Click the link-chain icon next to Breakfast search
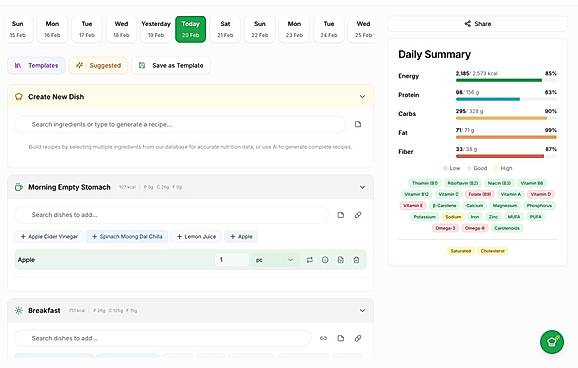This screenshot has height=368, width=578. pos(323,338)
